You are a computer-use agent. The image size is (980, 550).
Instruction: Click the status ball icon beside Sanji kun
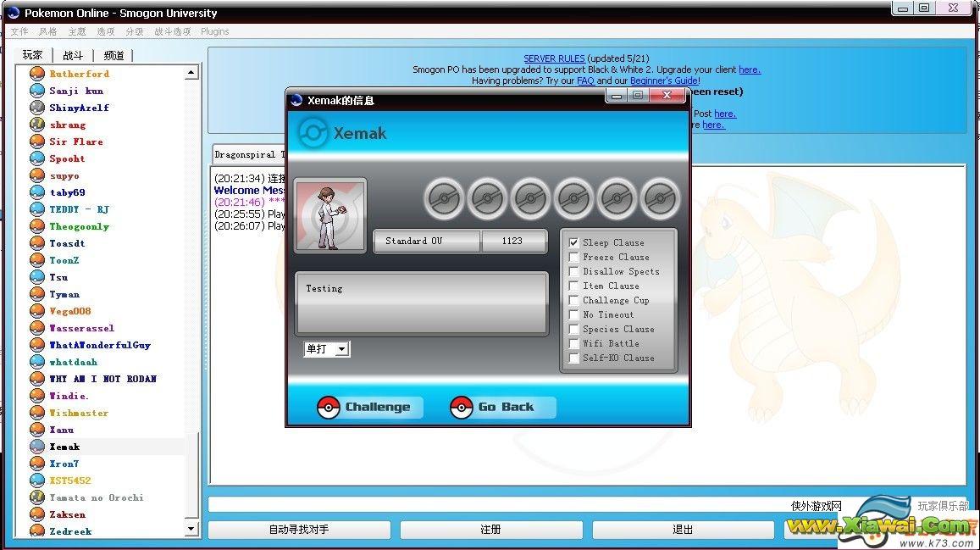(x=37, y=91)
